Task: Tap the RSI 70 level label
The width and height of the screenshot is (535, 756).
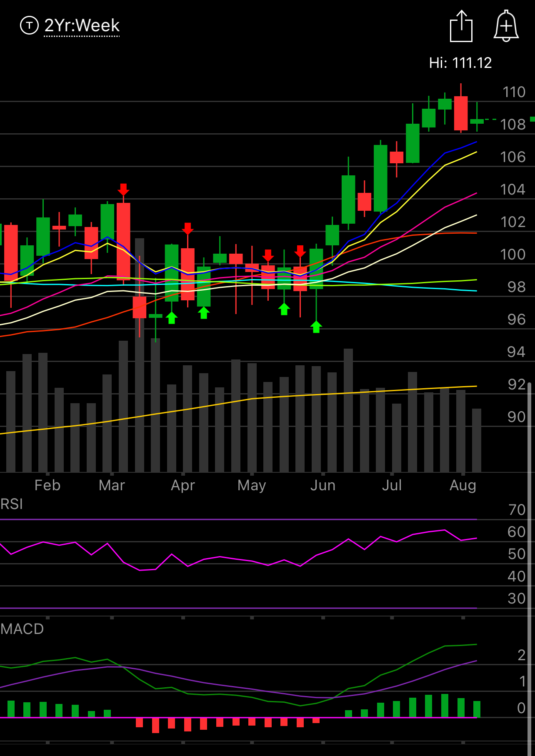Action: (x=517, y=510)
